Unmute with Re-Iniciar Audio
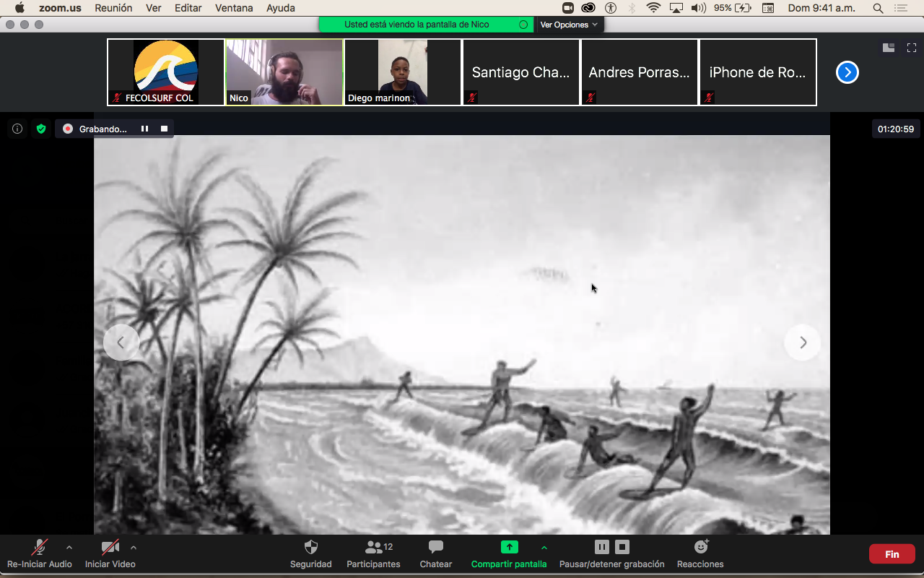 click(40, 554)
